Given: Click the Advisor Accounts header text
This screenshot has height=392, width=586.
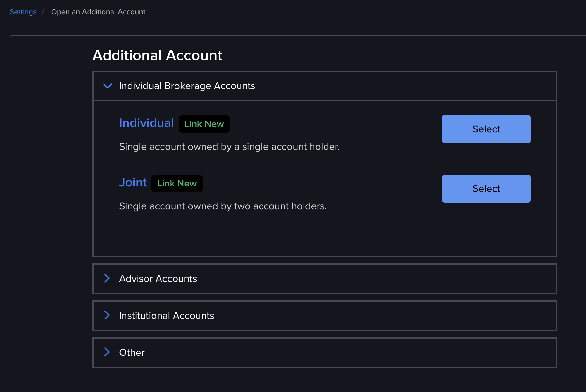Looking at the screenshot, I should pos(158,278).
